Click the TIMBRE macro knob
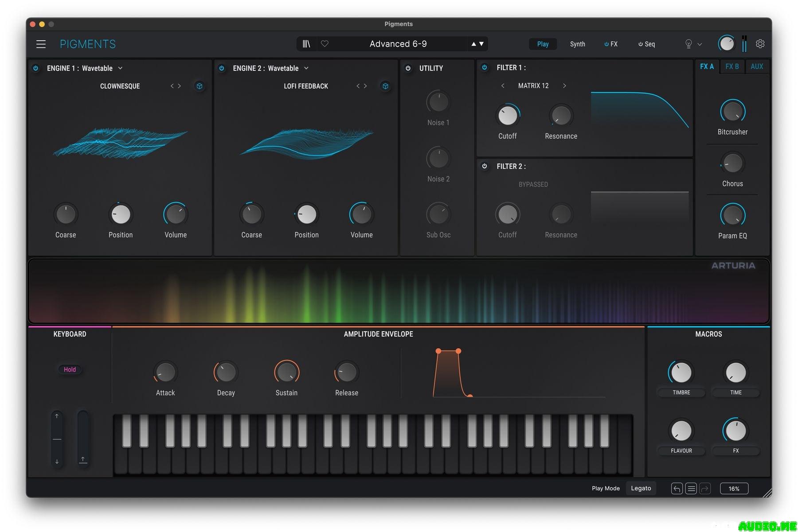Viewport: 798px width, 532px height. point(681,373)
